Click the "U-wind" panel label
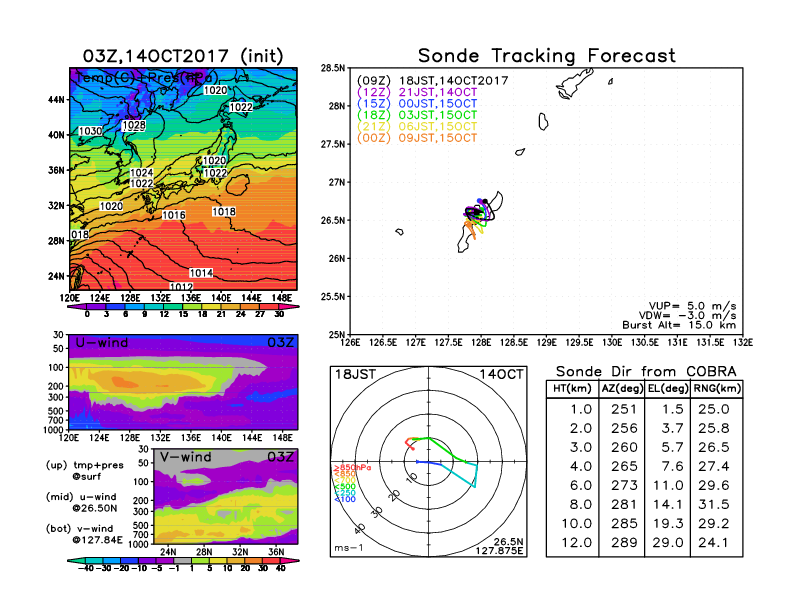This screenshot has height=612, width=792. coord(102,343)
